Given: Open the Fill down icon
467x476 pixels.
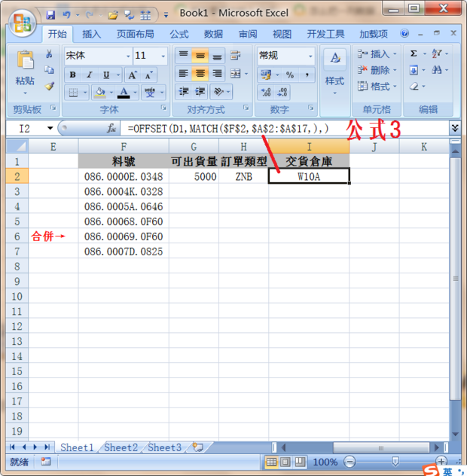Looking at the screenshot, I should click(x=414, y=71).
